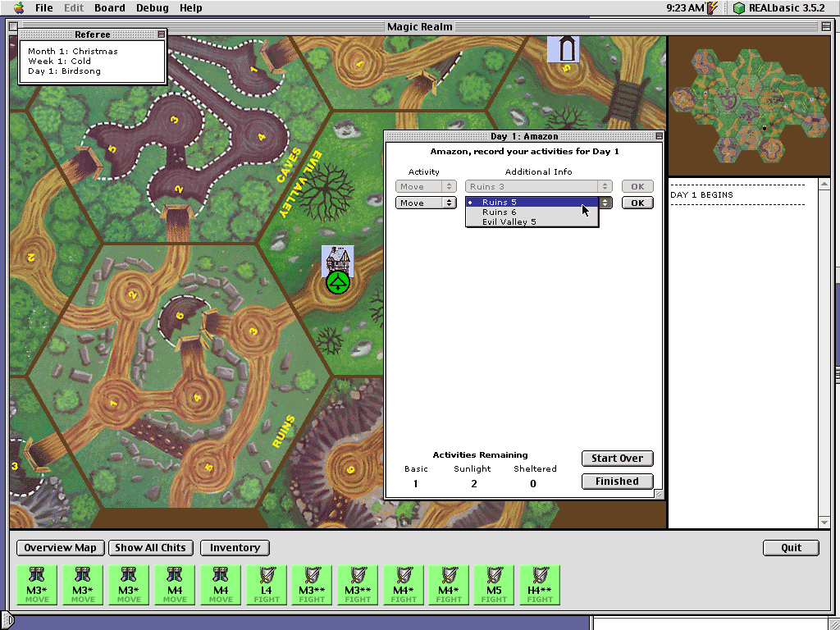
Task: Open the Inventory
Action: [x=235, y=547]
